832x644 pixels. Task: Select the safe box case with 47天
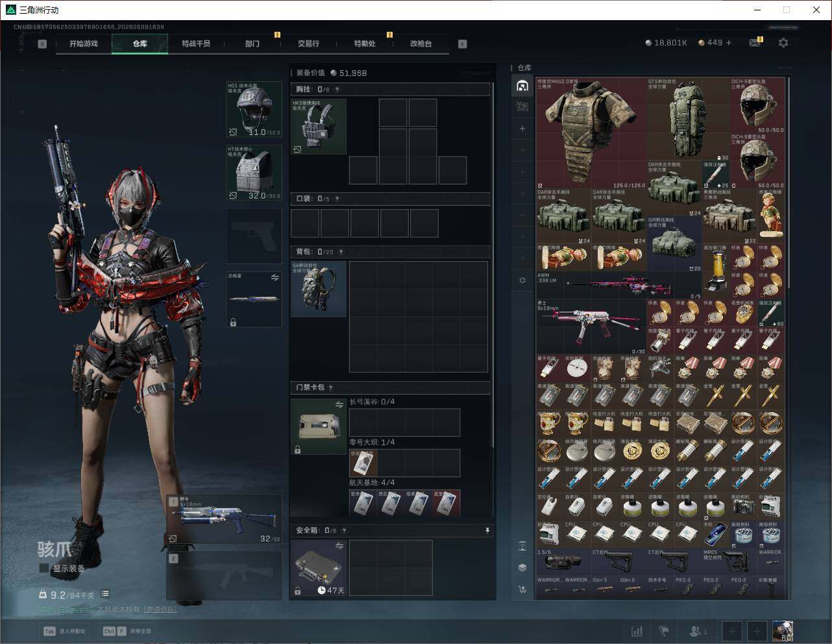coord(319,567)
